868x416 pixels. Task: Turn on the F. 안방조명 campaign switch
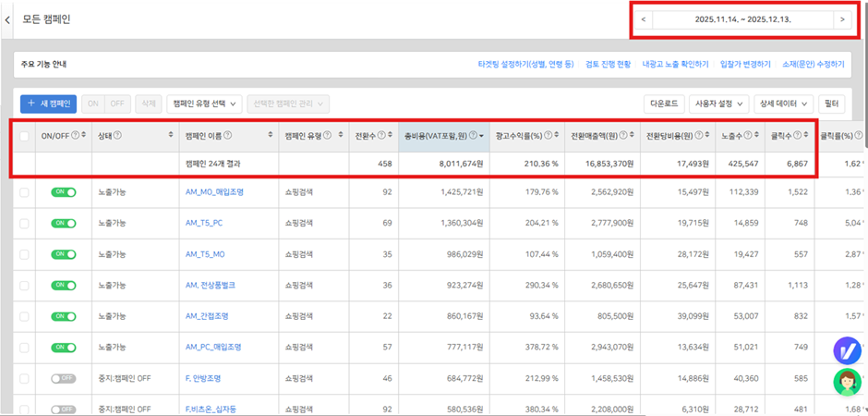tap(64, 378)
